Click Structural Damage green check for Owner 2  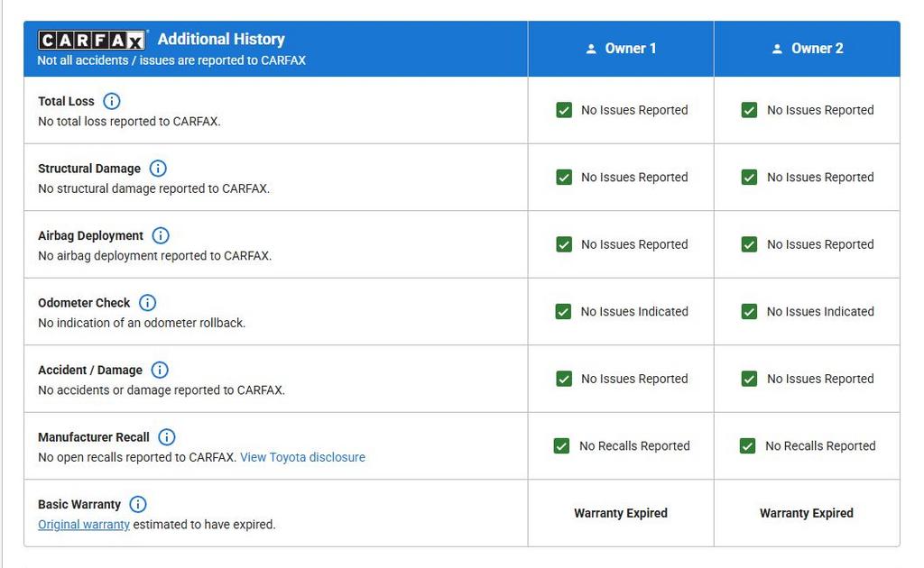pos(750,178)
